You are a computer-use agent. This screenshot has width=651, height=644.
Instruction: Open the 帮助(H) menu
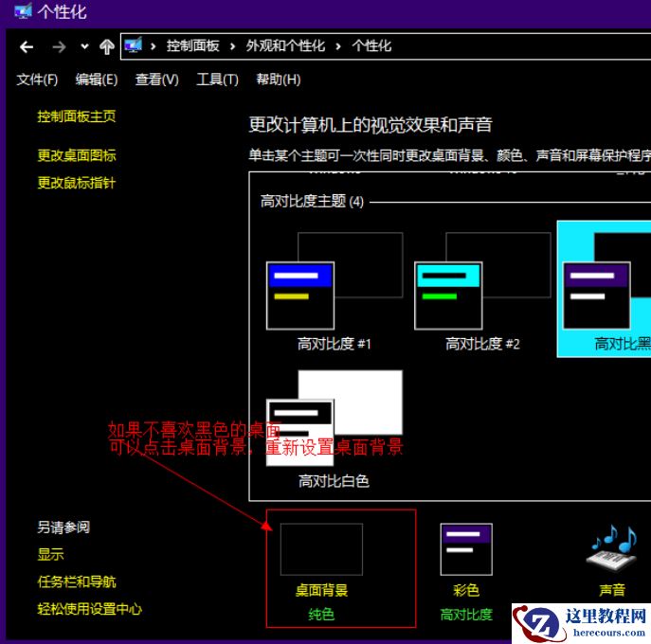(279, 80)
